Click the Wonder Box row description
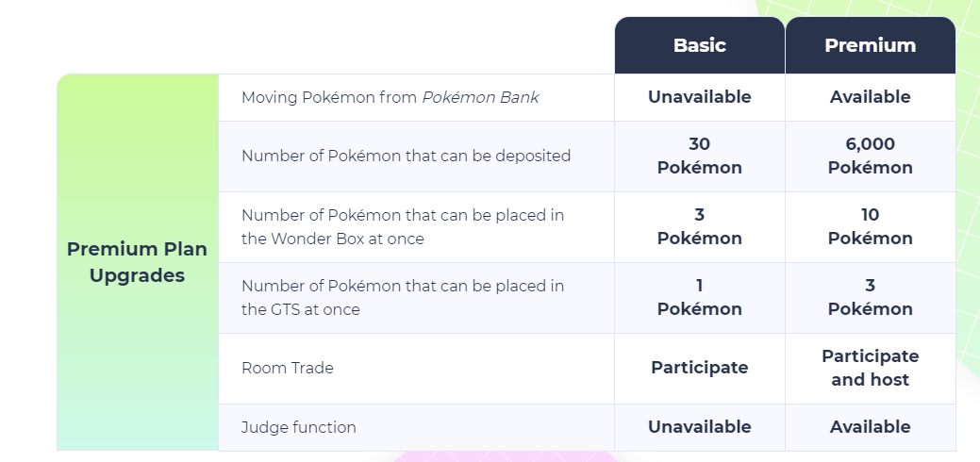Viewport: 980px width, 462px height. (x=403, y=226)
